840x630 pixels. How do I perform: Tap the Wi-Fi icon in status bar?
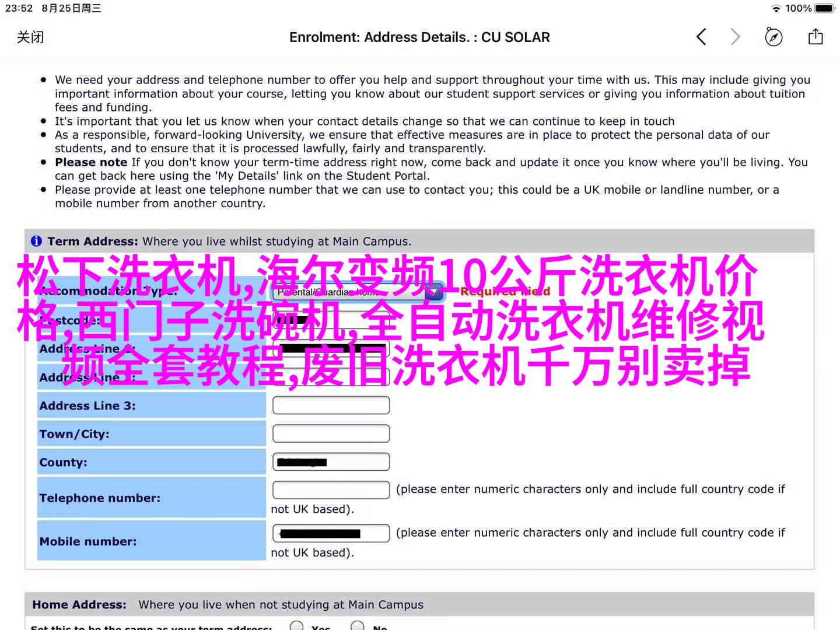(x=776, y=8)
